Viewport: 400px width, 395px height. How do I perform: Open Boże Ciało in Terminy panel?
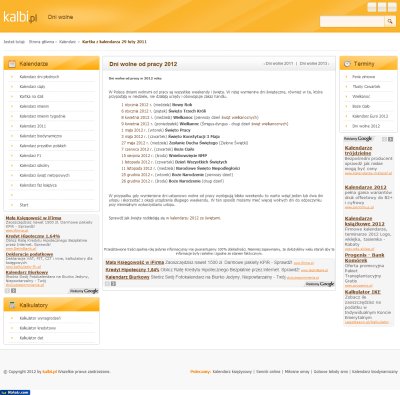click(361, 106)
